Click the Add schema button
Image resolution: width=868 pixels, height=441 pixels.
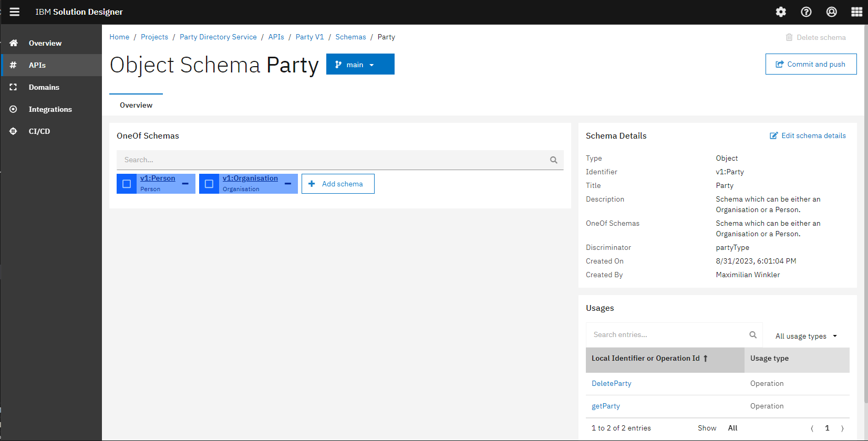point(338,184)
